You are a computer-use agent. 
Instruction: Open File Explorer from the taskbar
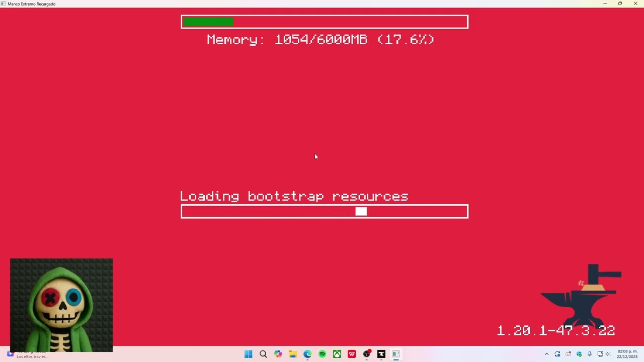tap(292, 354)
